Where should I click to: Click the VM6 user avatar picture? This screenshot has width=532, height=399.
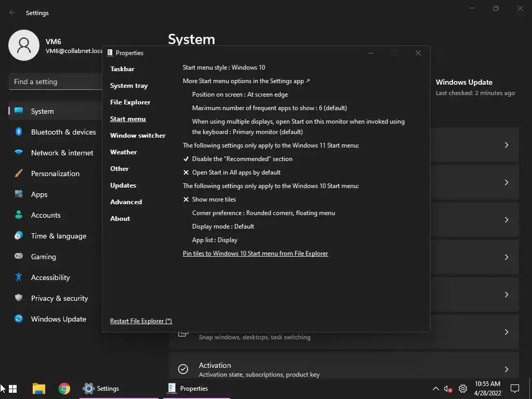tap(24, 45)
